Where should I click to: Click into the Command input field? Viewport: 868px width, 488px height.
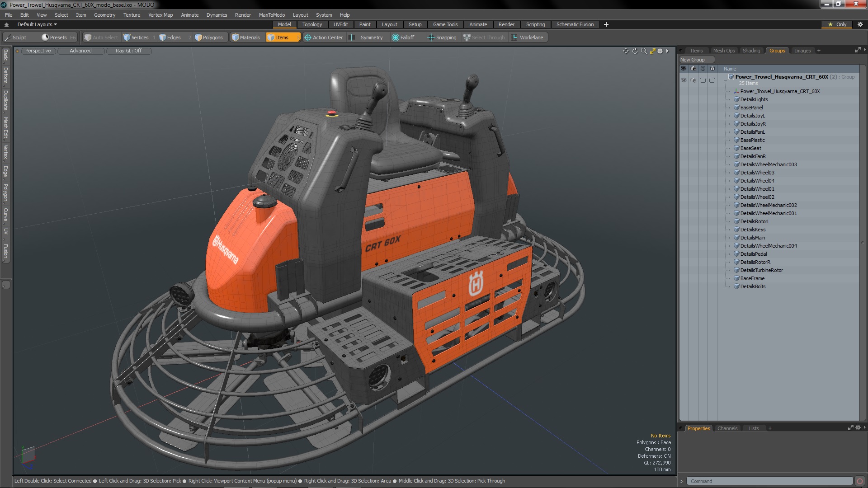click(769, 481)
